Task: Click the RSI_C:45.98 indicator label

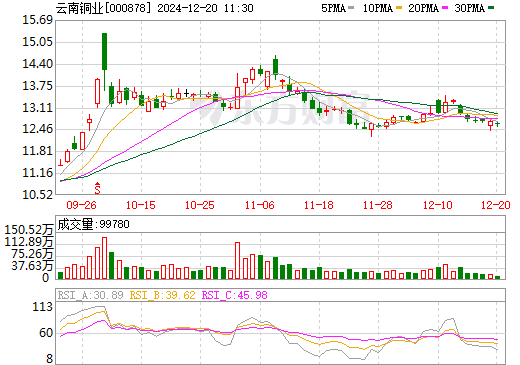Action: (235, 295)
